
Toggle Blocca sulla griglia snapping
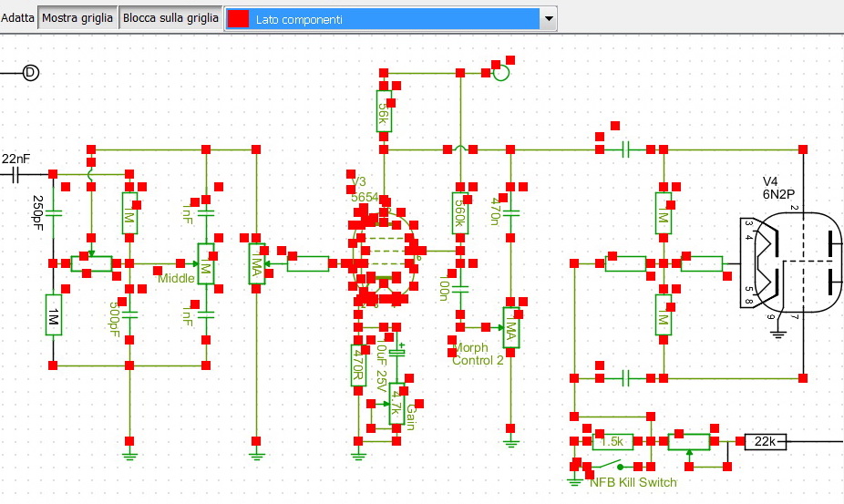pyautogui.click(x=171, y=18)
